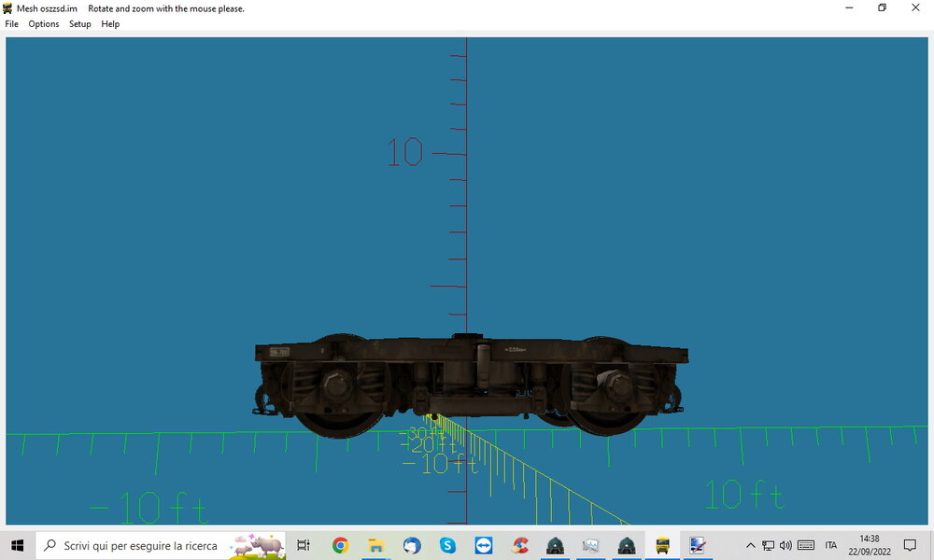This screenshot has height=560, width=934.
Task: Open the Setup menu
Action: [x=79, y=24]
